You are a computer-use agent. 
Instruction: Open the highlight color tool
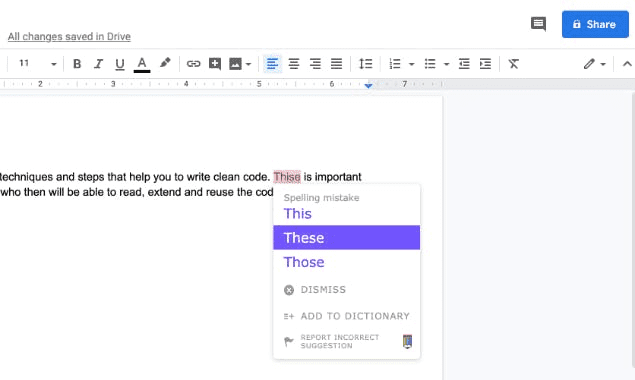click(165, 63)
